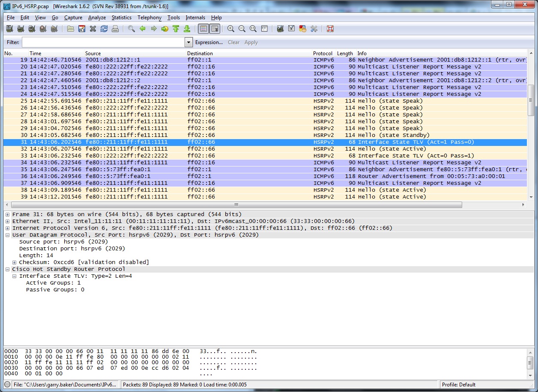This screenshot has width=538, height=392.
Task: Collapse the Interface State TLV node
Action: point(15,276)
